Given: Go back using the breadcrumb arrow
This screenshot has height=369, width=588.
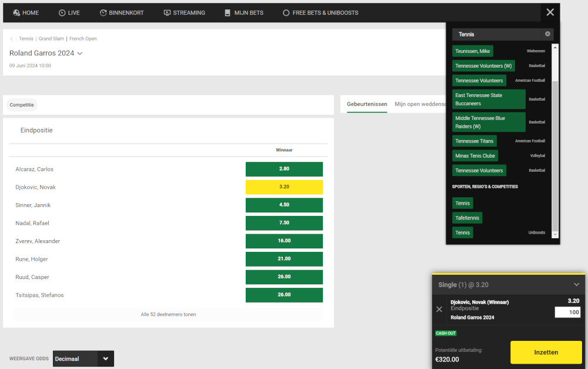Looking at the screenshot, I should (x=12, y=39).
